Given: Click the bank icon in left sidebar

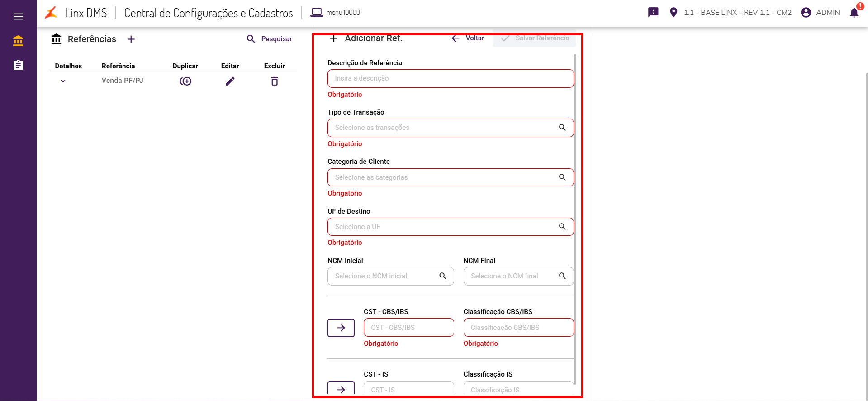Looking at the screenshot, I should (18, 41).
